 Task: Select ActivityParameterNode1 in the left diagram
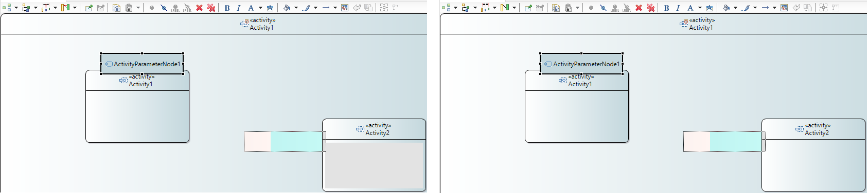pyautogui.click(x=142, y=64)
